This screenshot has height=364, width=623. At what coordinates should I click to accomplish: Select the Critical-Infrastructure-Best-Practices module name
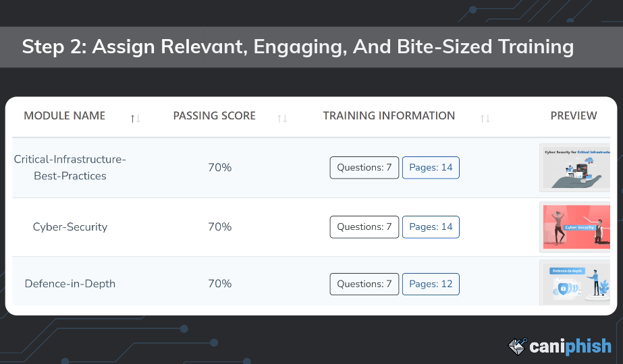(x=70, y=167)
